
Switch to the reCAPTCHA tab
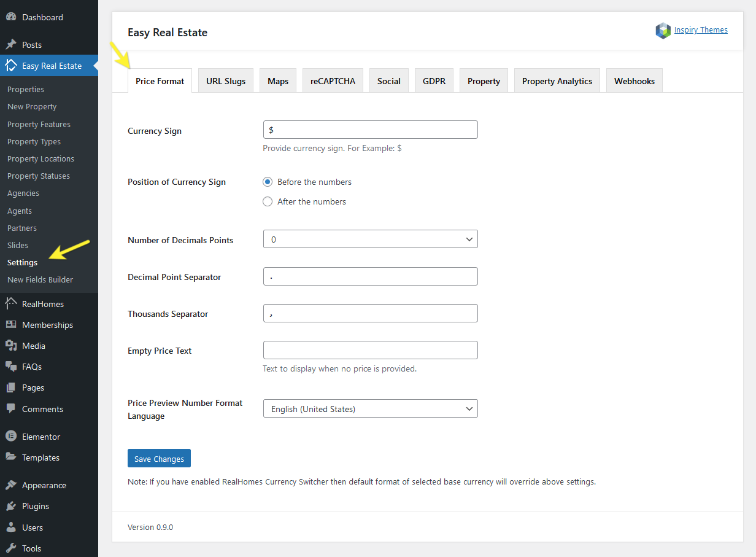click(x=333, y=80)
